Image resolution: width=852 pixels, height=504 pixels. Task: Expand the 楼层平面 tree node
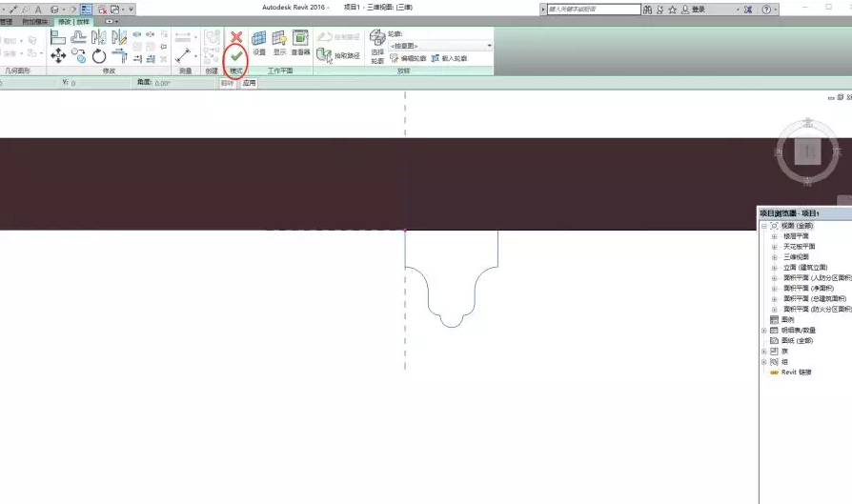774,236
